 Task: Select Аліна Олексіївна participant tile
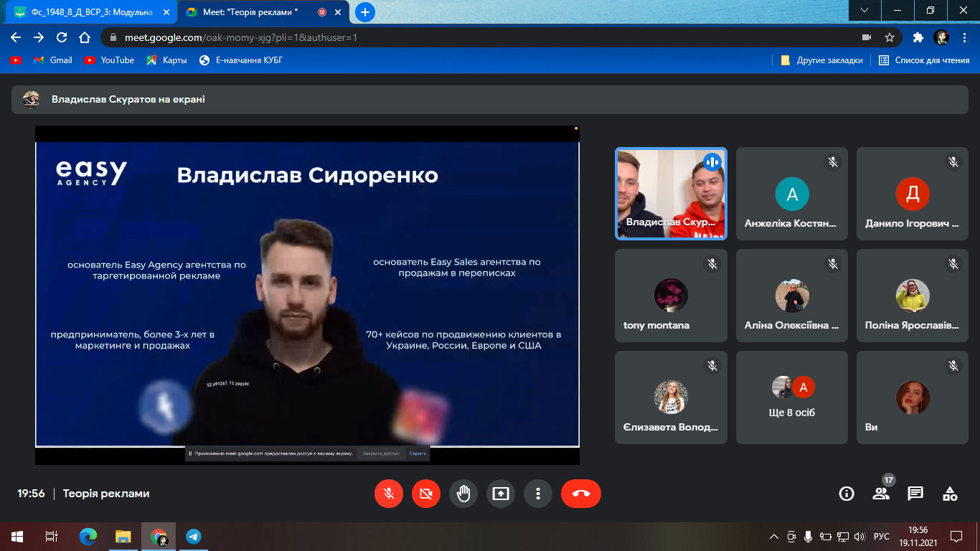tap(792, 296)
